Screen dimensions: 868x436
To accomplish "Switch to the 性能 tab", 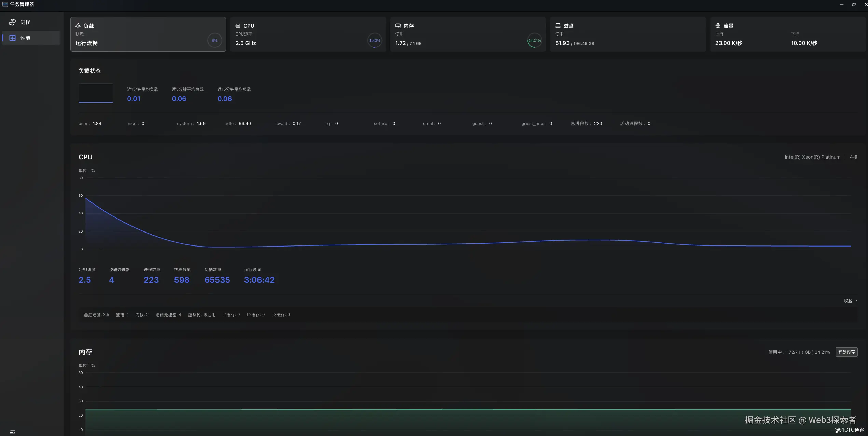I will coord(25,38).
